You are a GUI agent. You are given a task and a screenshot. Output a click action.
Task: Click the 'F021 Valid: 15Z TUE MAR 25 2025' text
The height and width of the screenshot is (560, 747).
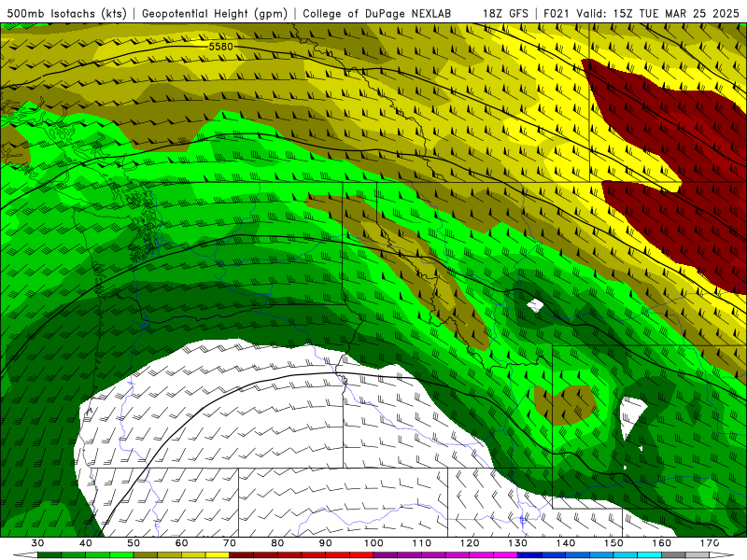(x=641, y=13)
